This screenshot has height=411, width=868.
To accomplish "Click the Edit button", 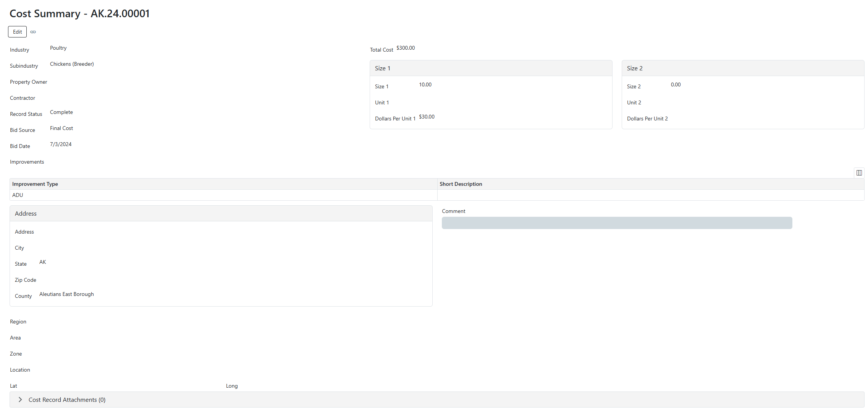I will (x=17, y=32).
